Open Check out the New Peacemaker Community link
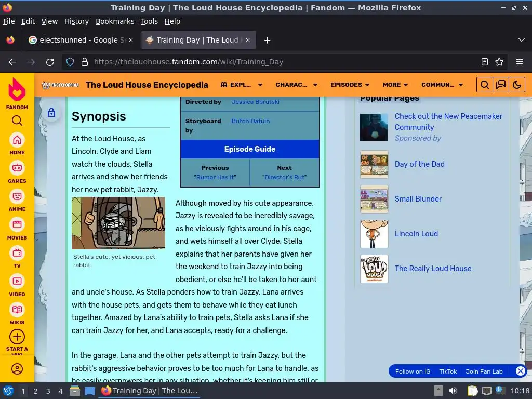This screenshot has height=399, width=532. click(x=448, y=122)
